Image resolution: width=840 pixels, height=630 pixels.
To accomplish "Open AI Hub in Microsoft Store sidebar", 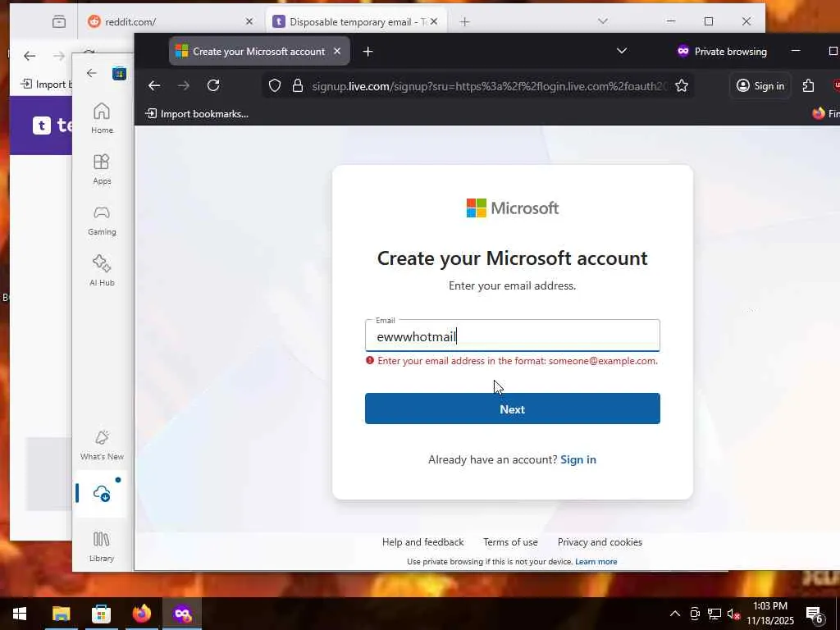I will pyautogui.click(x=102, y=271).
